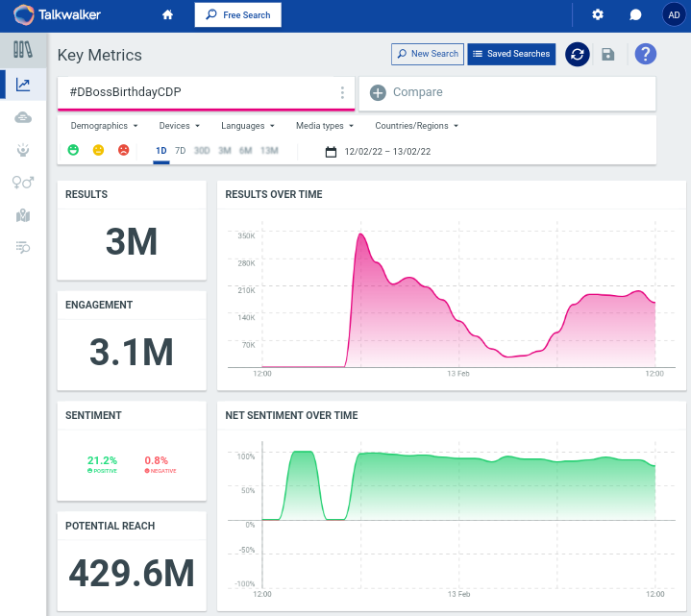Open the three-dot menu on #DBossBirthdayCDP
Screen dimensions: 691x616
342,92
